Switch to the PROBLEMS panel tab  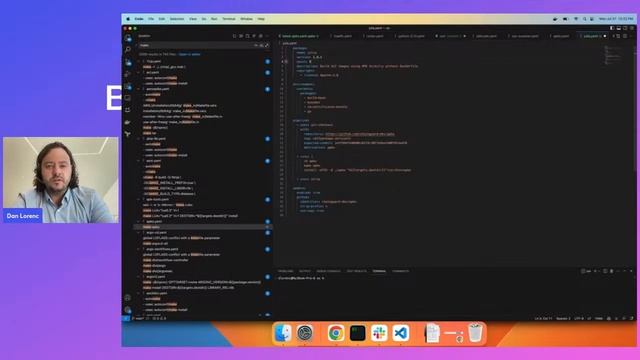pyautogui.click(x=285, y=271)
